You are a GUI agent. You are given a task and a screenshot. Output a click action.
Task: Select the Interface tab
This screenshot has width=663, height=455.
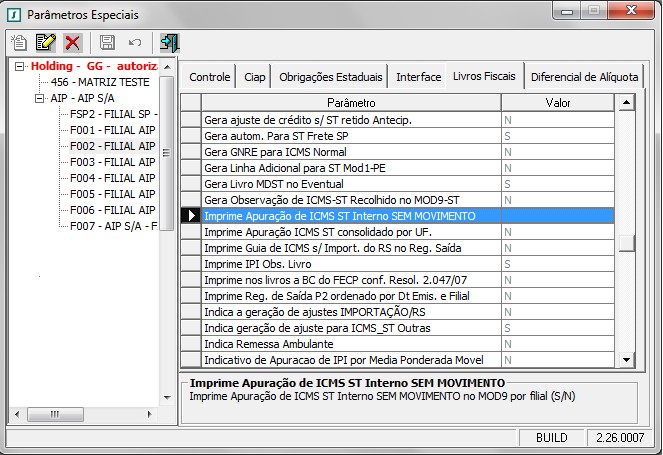[x=418, y=77]
